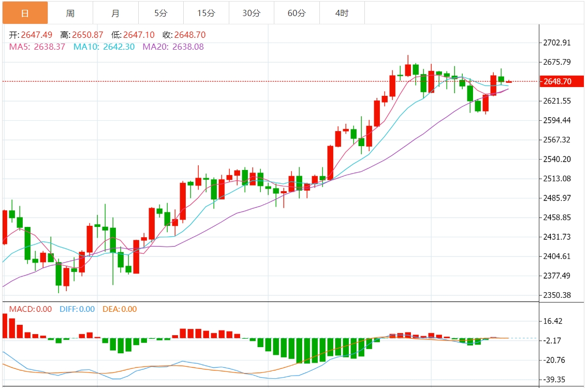
Task: Click the 2431.73 price axis label
Action: point(557,237)
